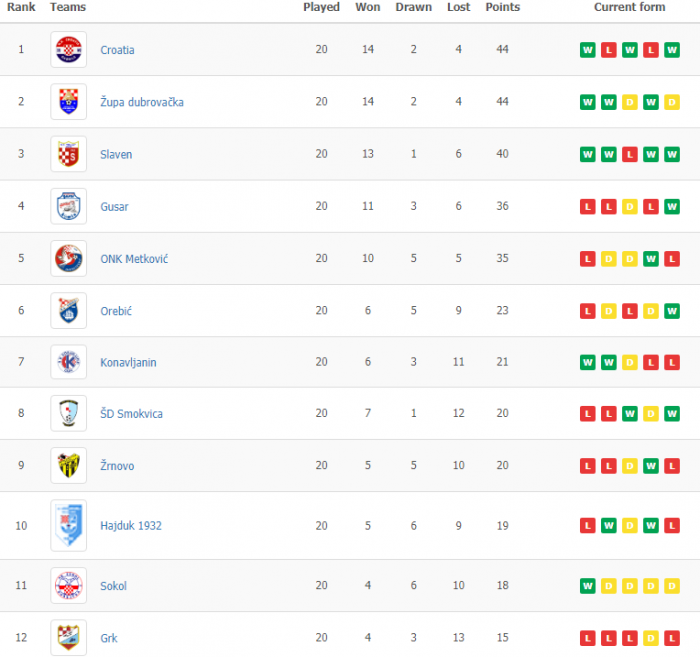The height and width of the screenshot is (657, 700).
Task: Click the Župa dubrovačka team logo
Action: click(x=68, y=102)
